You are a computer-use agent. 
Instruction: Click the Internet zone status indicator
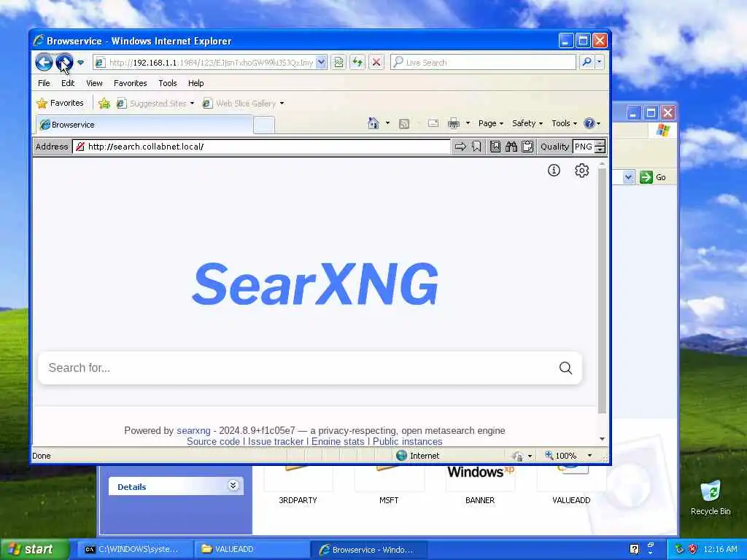click(x=418, y=456)
